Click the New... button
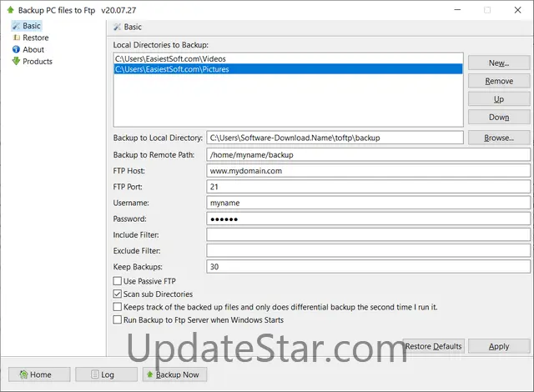The image size is (534, 392). pyautogui.click(x=499, y=63)
